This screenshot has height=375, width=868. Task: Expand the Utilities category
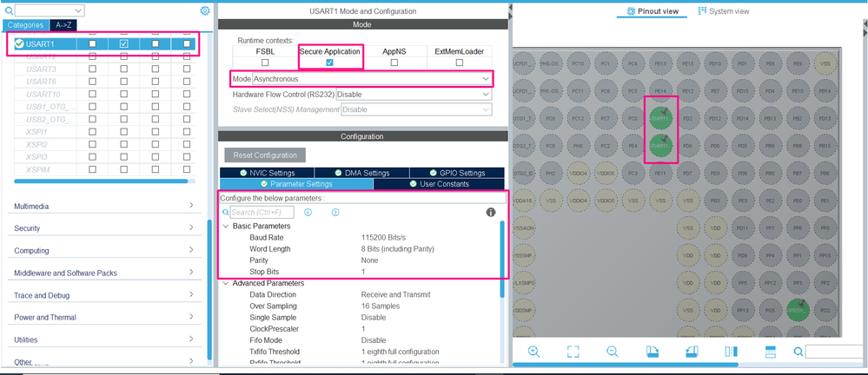click(104, 339)
